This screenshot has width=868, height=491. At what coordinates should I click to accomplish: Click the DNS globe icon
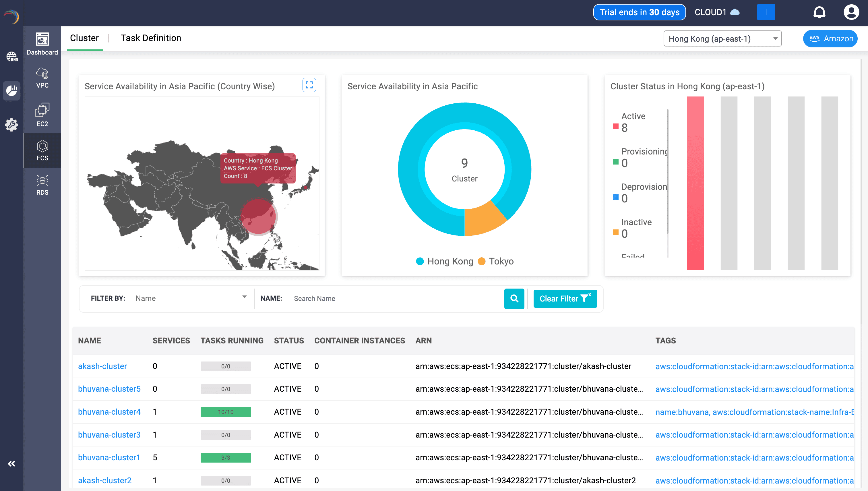12,57
